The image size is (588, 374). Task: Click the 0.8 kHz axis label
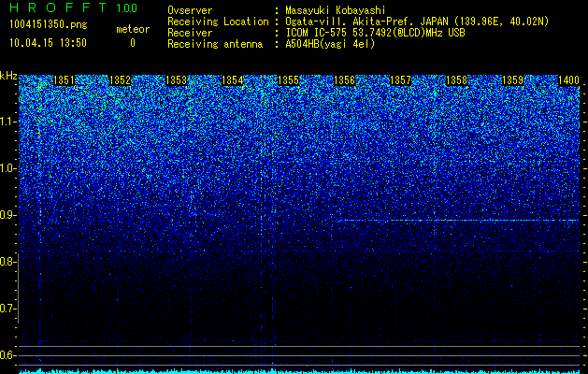click(x=7, y=262)
